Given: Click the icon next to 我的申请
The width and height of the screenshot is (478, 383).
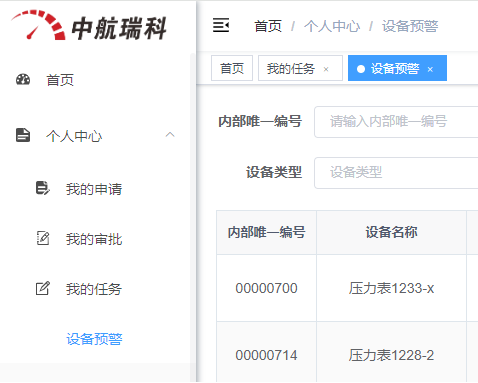Looking at the screenshot, I should coord(43,188).
